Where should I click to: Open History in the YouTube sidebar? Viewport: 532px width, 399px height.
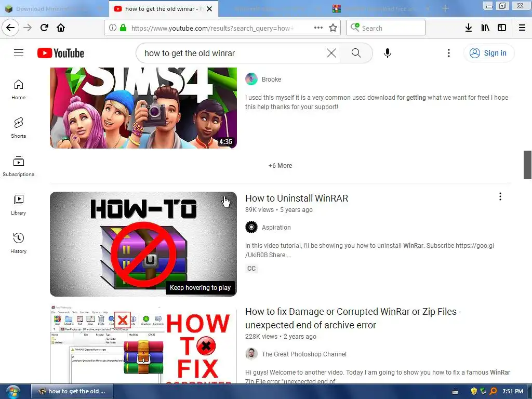(18, 243)
